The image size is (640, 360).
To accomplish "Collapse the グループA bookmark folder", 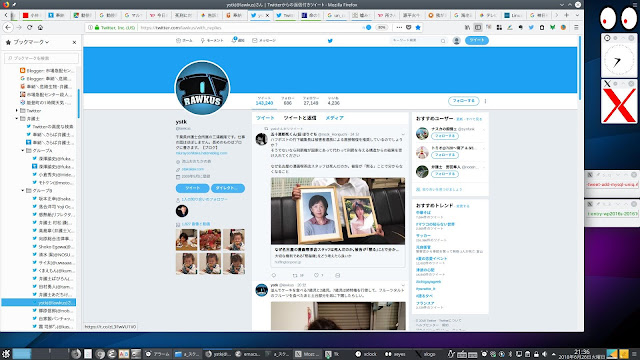I will [x=23, y=151].
